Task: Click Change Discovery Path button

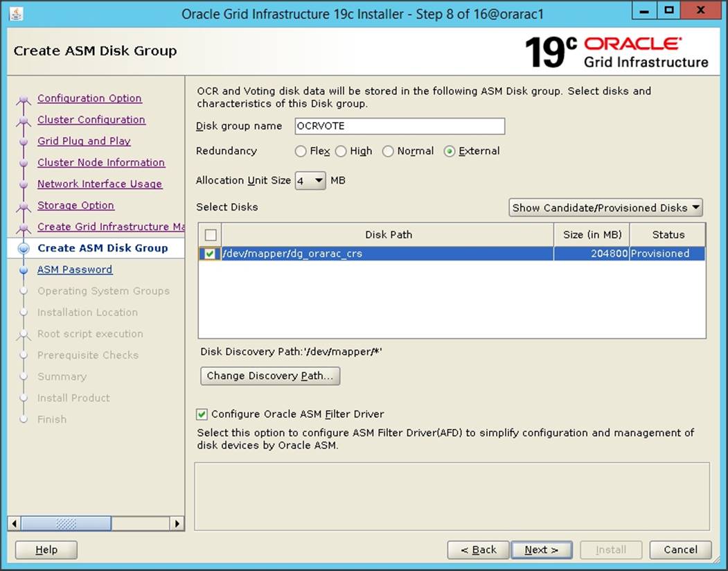Action: [270, 376]
